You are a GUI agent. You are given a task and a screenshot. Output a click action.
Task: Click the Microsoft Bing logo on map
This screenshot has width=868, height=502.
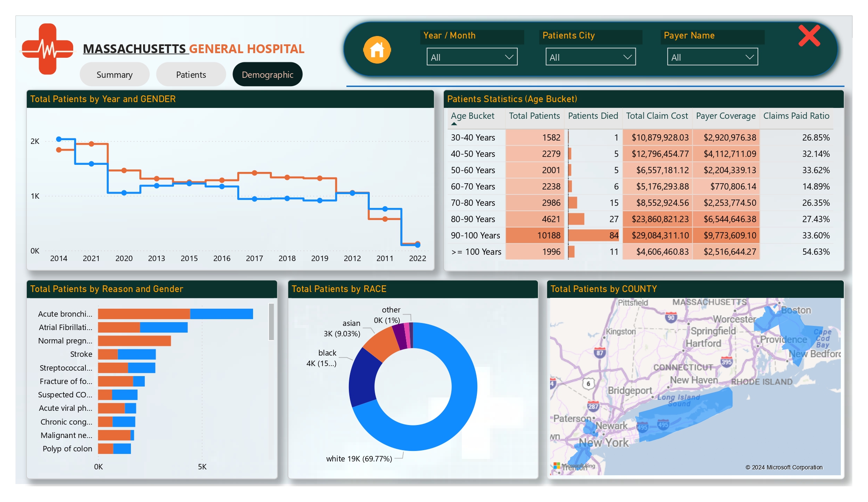(x=574, y=466)
